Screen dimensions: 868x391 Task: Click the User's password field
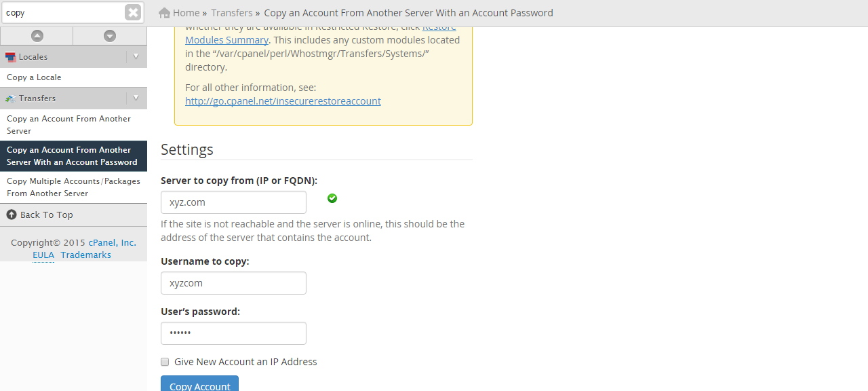[233, 333]
